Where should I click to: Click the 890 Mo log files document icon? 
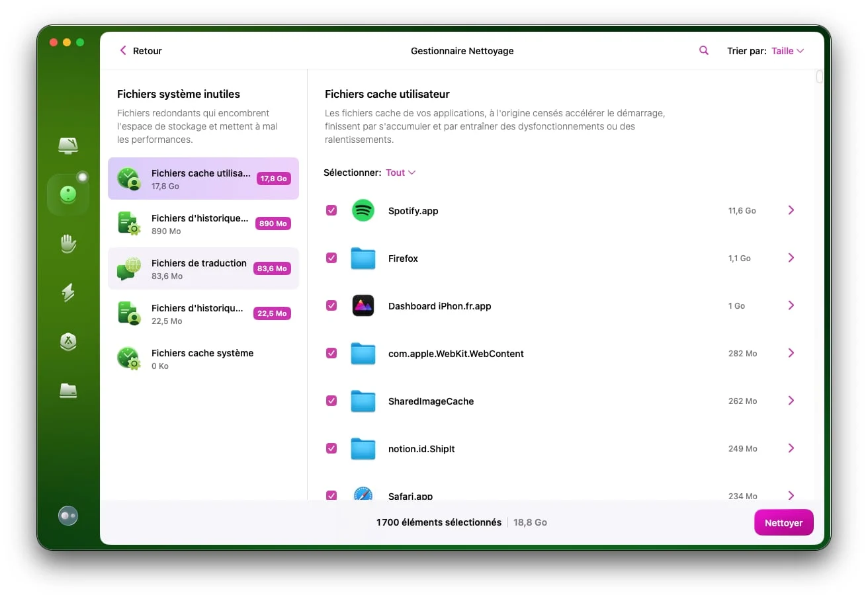click(x=128, y=223)
